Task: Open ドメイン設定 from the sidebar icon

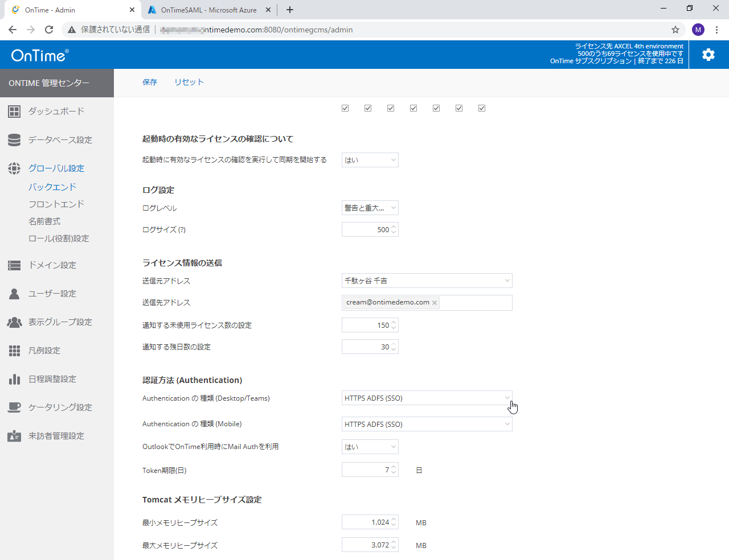Action: point(14,265)
